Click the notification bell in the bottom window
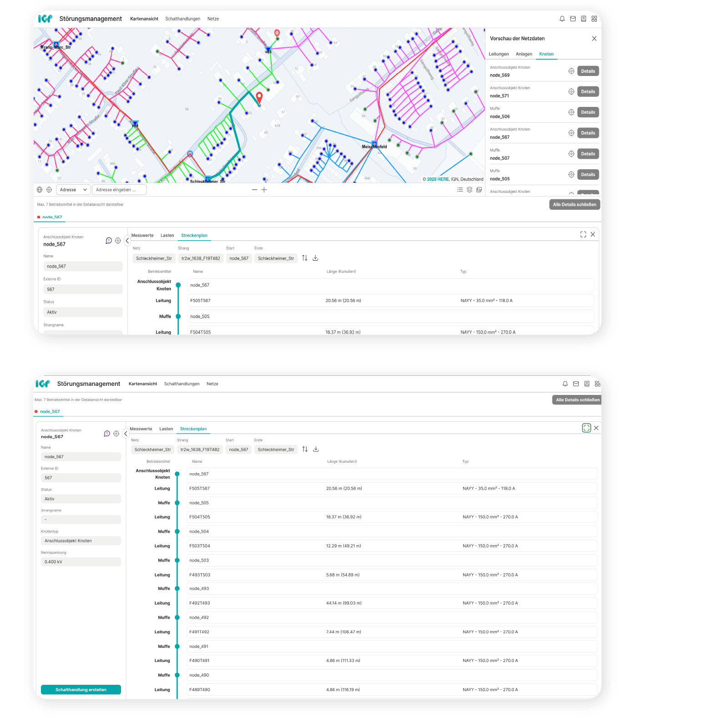 click(x=565, y=384)
